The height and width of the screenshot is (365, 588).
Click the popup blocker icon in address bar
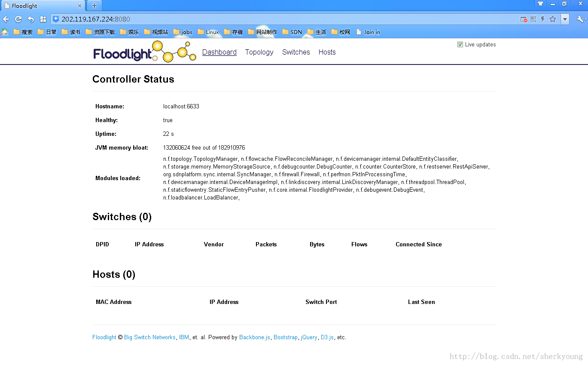pyautogui.click(x=524, y=19)
